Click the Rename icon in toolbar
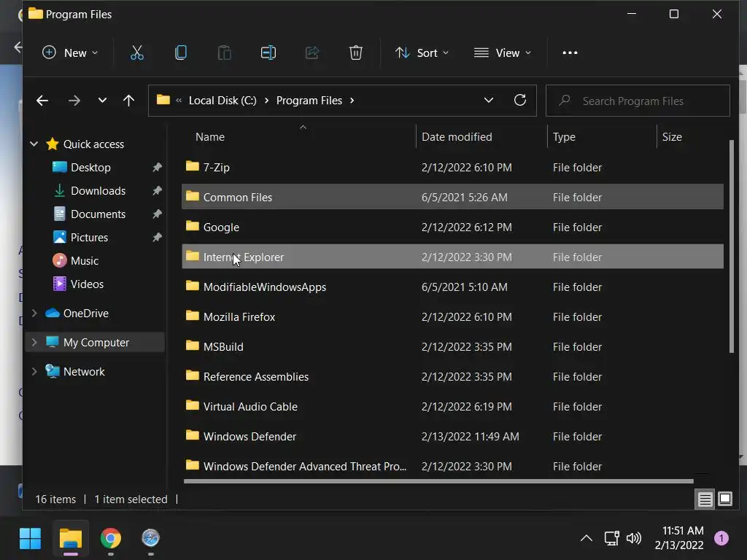Image resolution: width=747 pixels, height=560 pixels. (268, 52)
